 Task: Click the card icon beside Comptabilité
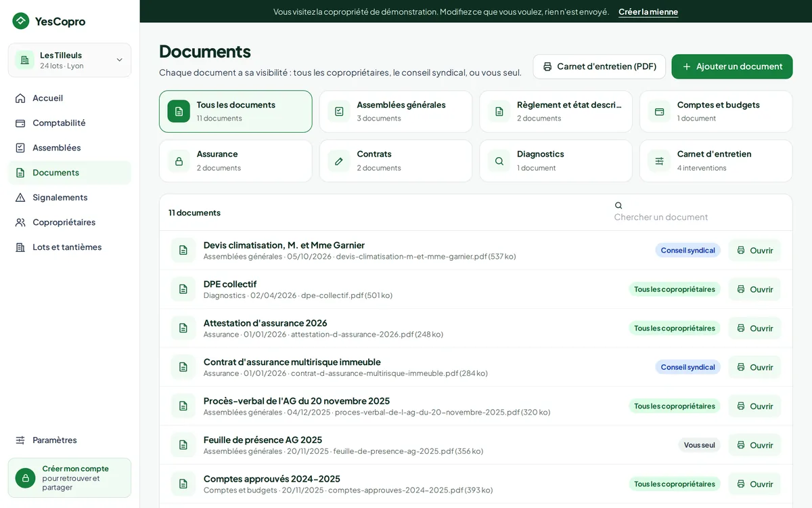point(20,123)
